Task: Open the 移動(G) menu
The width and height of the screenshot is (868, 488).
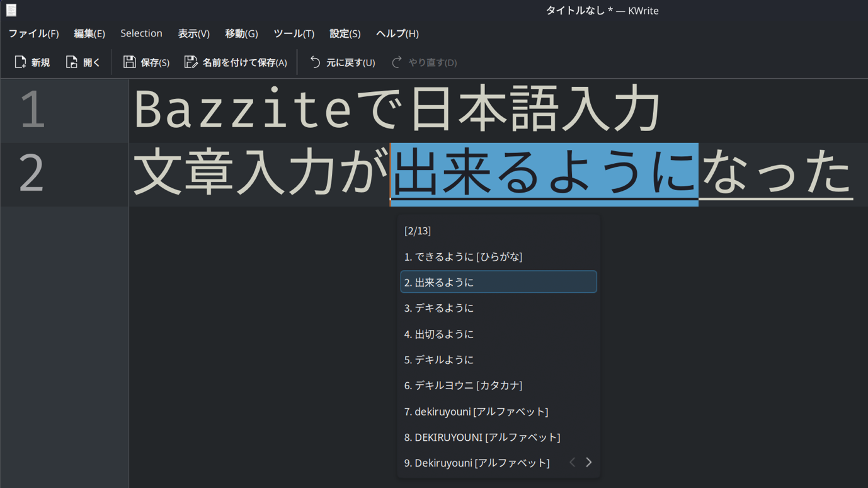Action: point(241,33)
